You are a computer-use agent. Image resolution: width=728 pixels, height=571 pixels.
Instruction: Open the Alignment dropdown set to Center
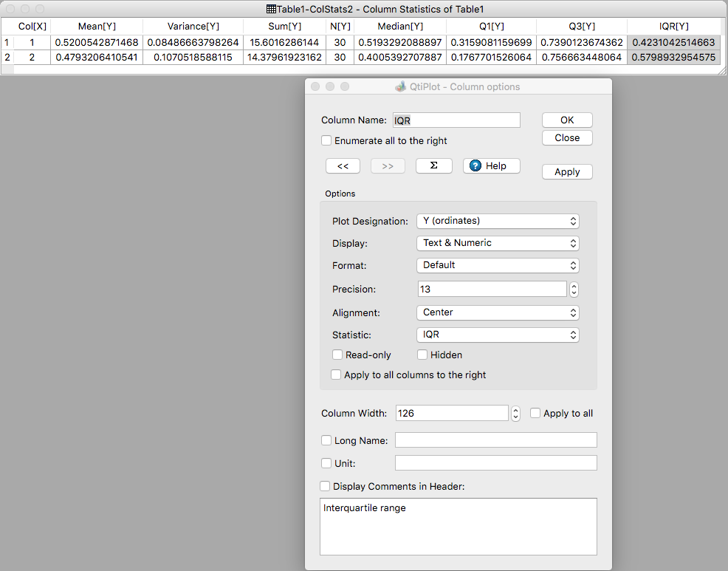(x=498, y=312)
